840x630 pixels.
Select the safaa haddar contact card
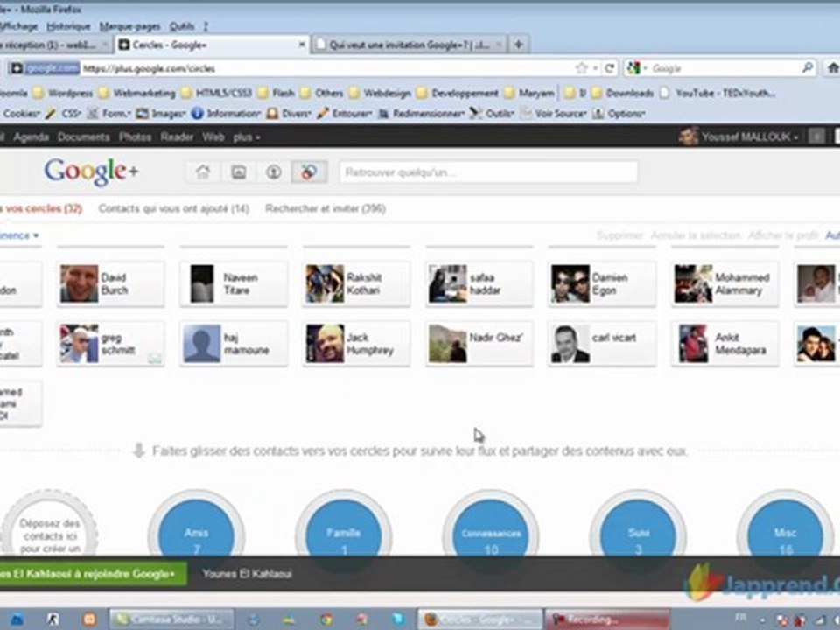tap(479, 283)
